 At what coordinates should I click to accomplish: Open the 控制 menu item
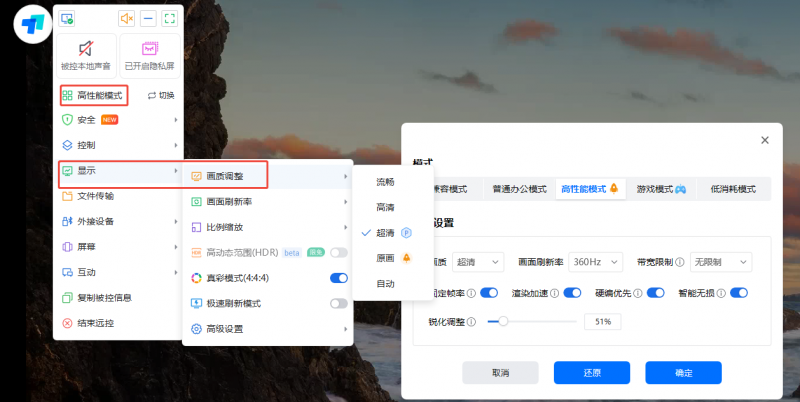click(x=118, y=145)
